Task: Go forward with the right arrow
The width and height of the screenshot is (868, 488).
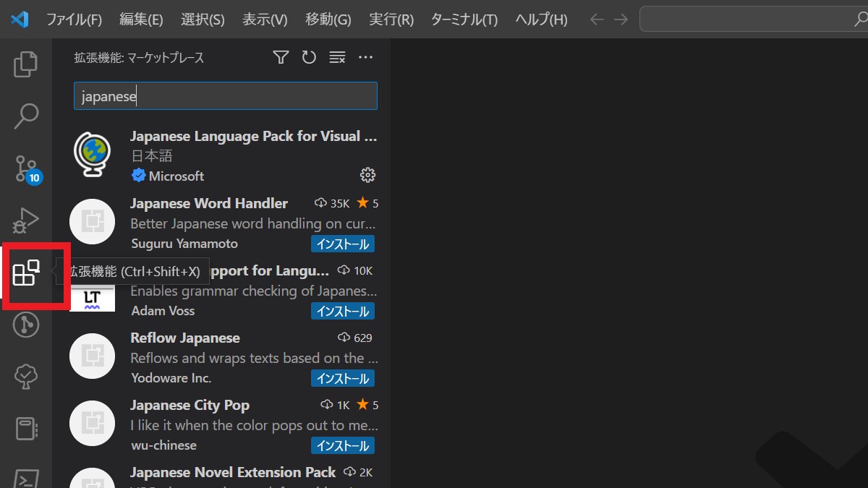Action: click(x=621, y=20)
